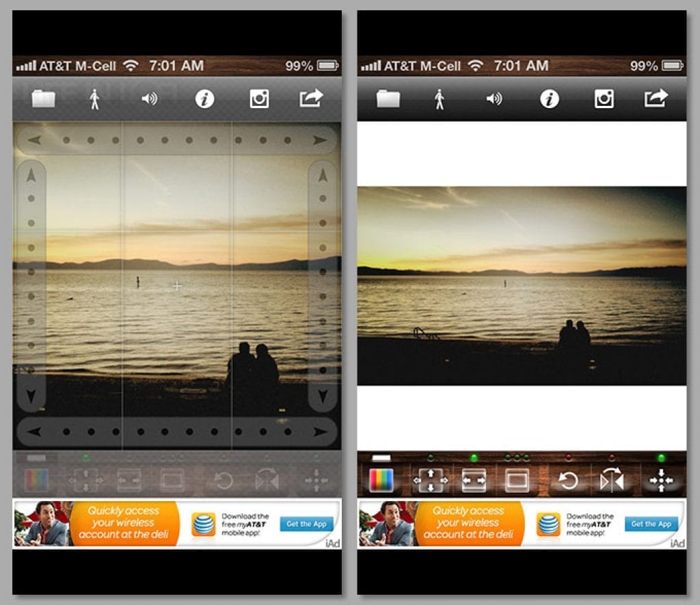This screenshot has height=605, width=700.
Task: Open the orange AT&T banner in right screen
Action: [x=469, y=523]
